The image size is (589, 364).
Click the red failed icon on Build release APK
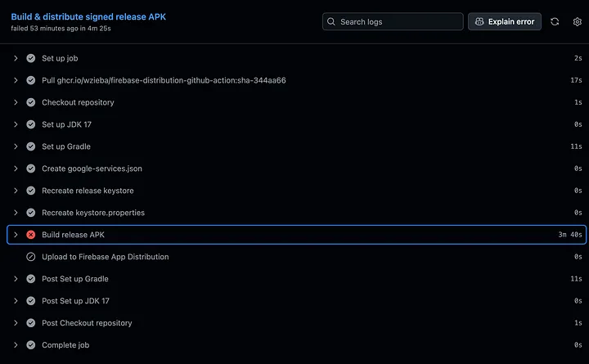pyautogui.click(x=31, y=235)
